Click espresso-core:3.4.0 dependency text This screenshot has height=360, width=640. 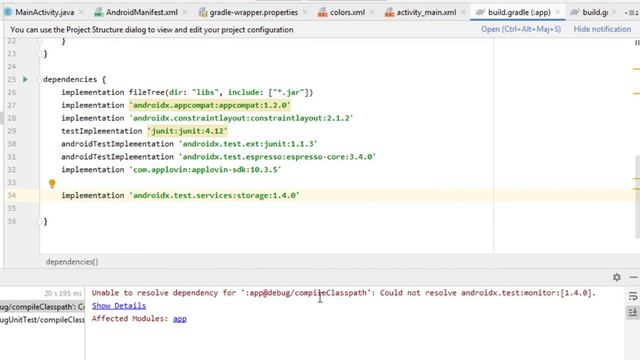(277, 157)
